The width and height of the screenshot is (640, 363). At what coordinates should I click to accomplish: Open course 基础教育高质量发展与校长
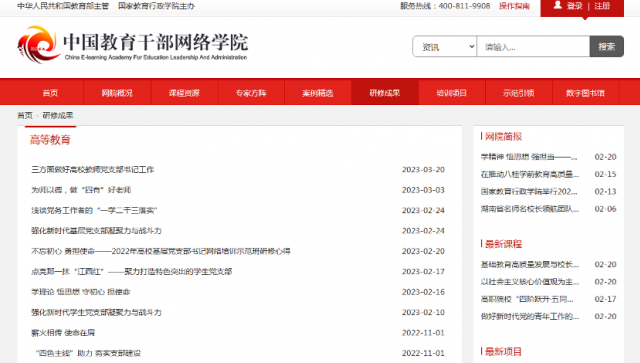pos(530,265)
